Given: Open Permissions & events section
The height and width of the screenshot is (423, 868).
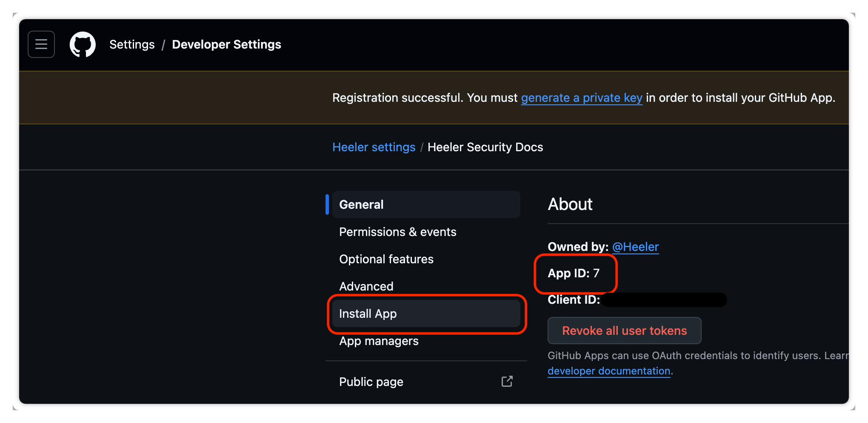Looking at the screenshot, I should coord(426,232).
